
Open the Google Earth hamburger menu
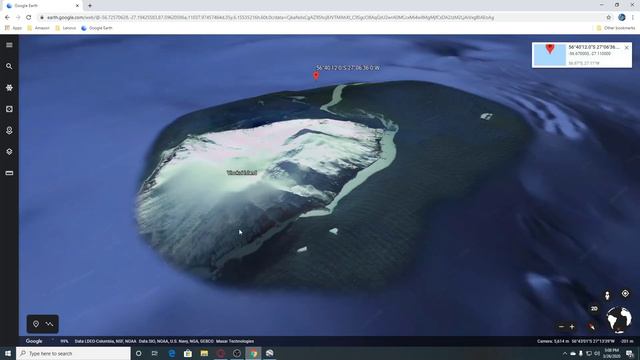tap(9, 45)
